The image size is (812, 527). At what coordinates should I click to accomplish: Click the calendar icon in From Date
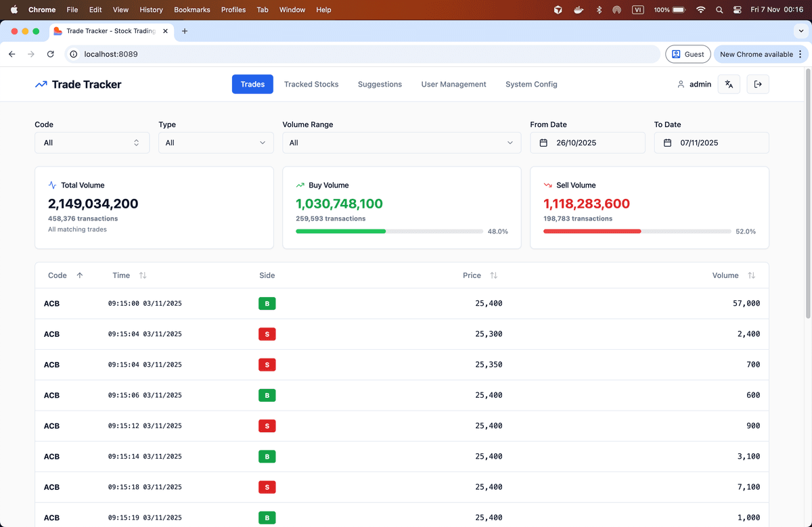coord(543,143)
